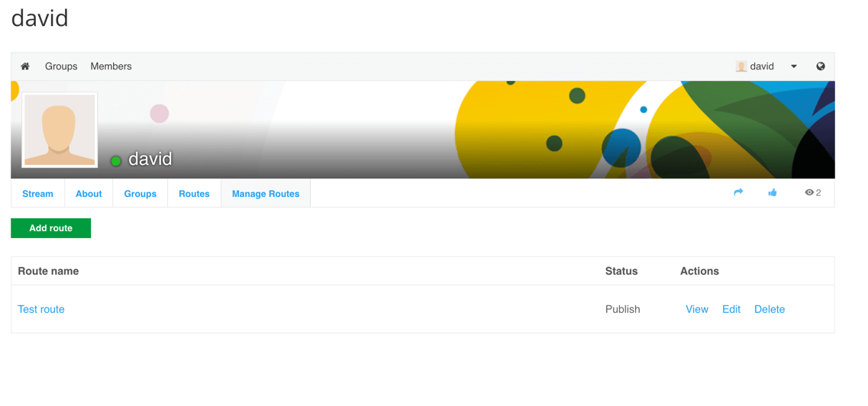
Task: Click the green online status dot
Action: point(116,160)
